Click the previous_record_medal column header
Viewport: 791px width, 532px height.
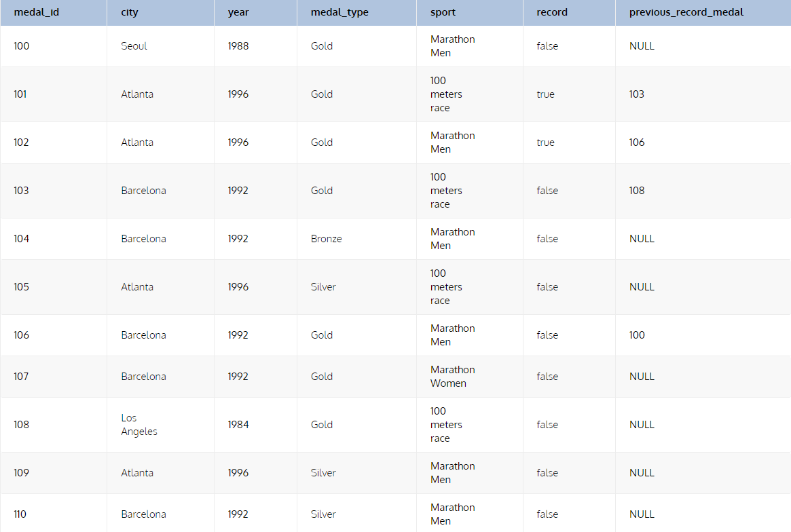[x=686, y=12]
